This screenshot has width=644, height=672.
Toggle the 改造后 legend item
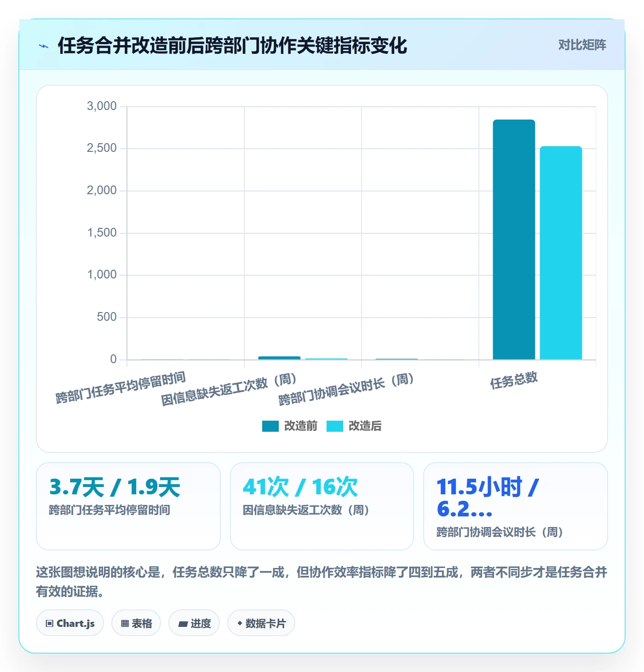click(x=354, y=426)
